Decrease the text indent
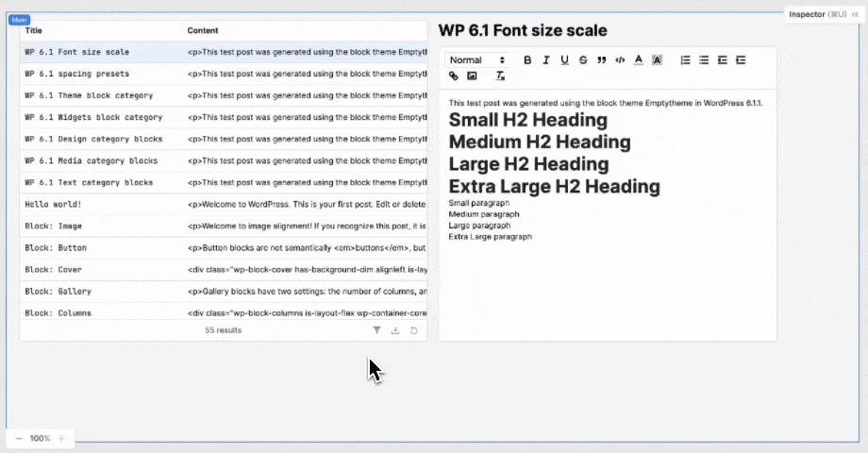 point(723,60)
